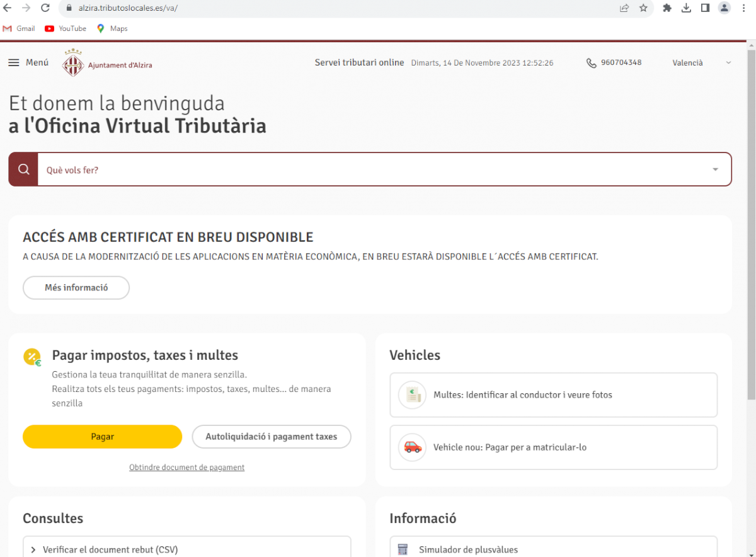This screenshot has height=557, width=756.
Task: Click the calculator icon for Simulador de plusvàlues
Action: (403, 549)
